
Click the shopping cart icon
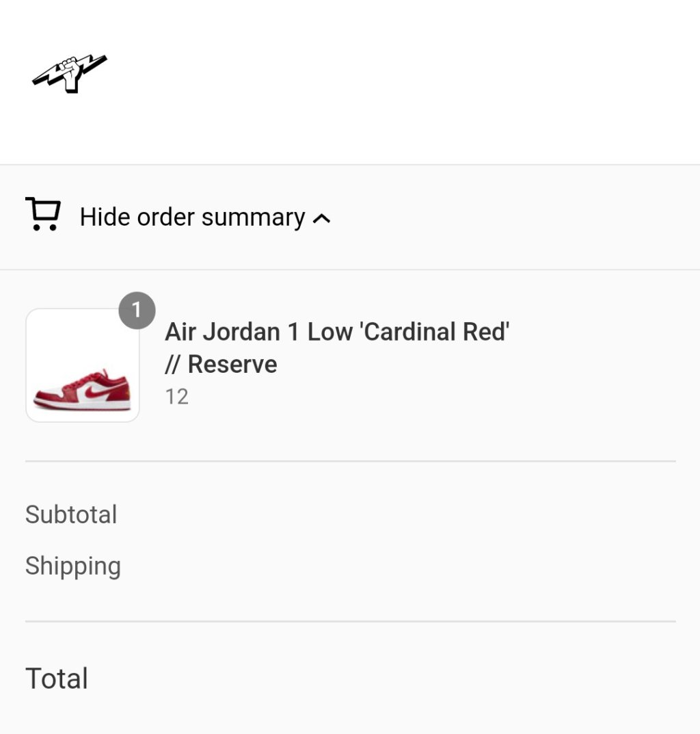pyautogui.click(x=43, y=214)
